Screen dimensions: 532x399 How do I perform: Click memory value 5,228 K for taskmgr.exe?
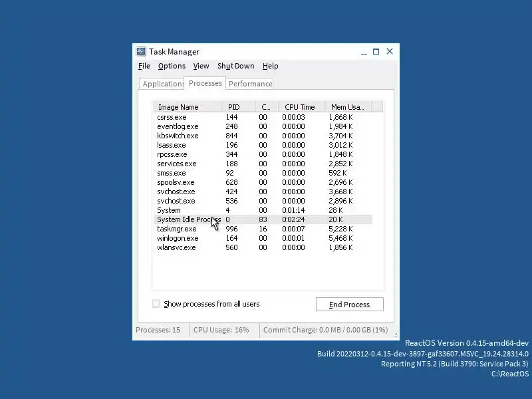[x=340, y=229]
